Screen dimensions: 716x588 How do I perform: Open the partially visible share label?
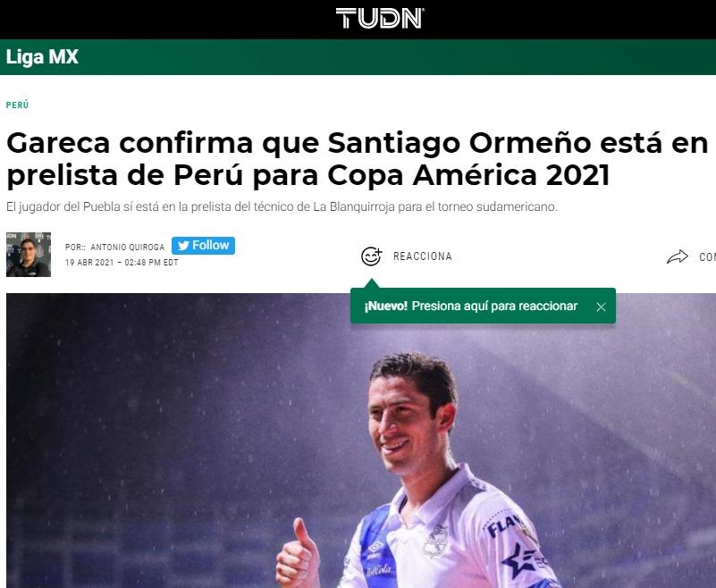[707, 257]
